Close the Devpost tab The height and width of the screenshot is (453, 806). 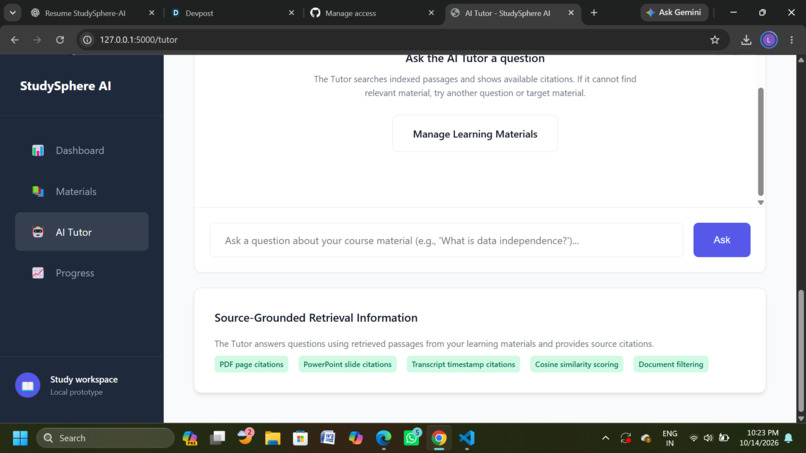point(291,13)
